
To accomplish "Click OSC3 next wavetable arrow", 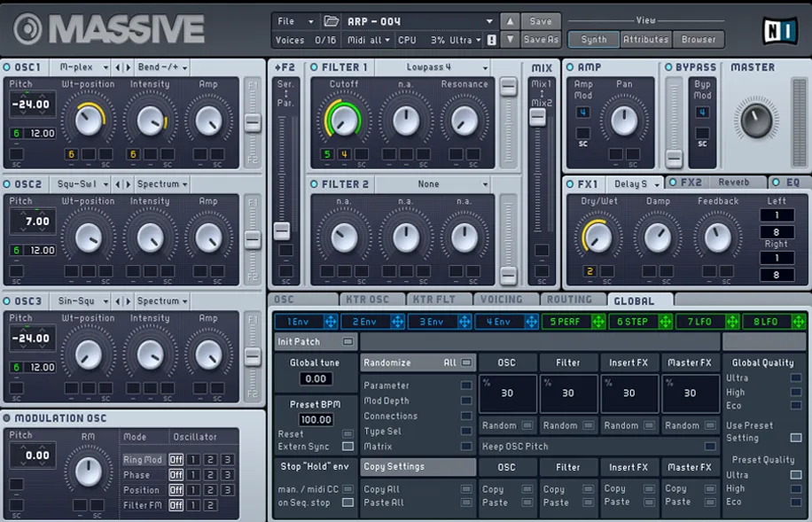I will tap(128, 301).
